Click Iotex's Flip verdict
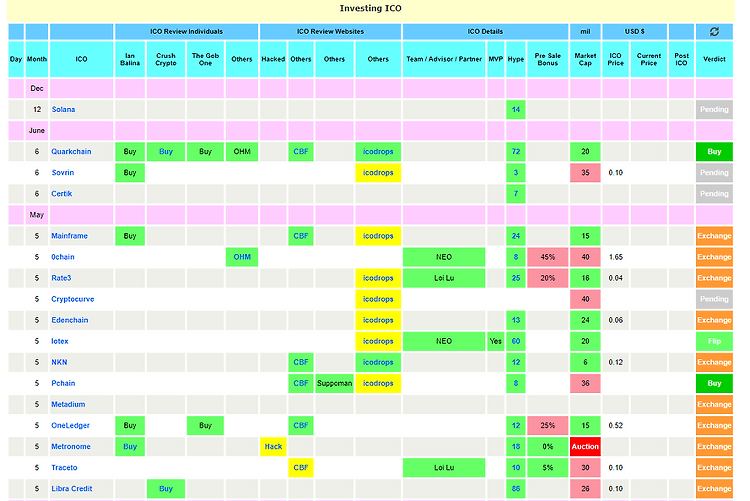Screen dimensions: 750x501 click(x=714, y=341)
